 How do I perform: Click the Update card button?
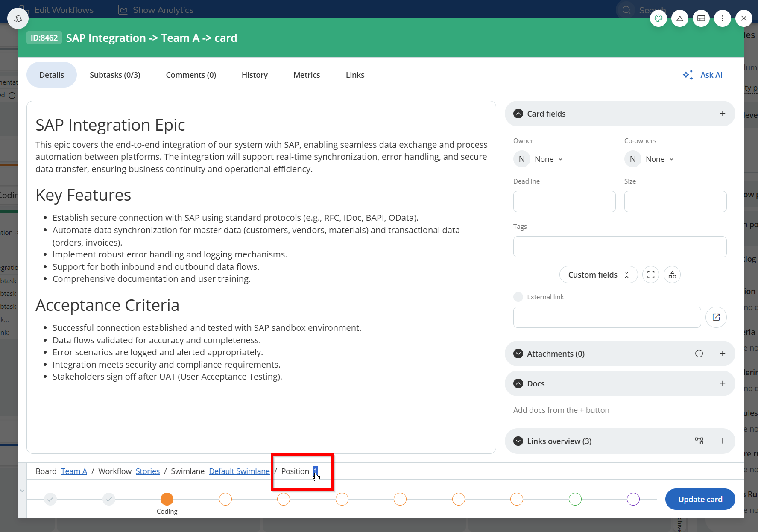700,499
